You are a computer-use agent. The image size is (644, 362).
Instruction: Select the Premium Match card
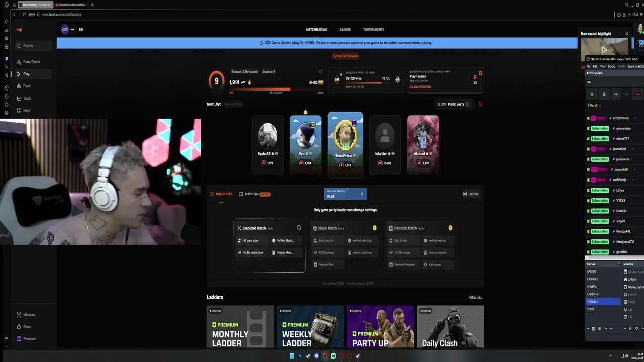[421, 245]
